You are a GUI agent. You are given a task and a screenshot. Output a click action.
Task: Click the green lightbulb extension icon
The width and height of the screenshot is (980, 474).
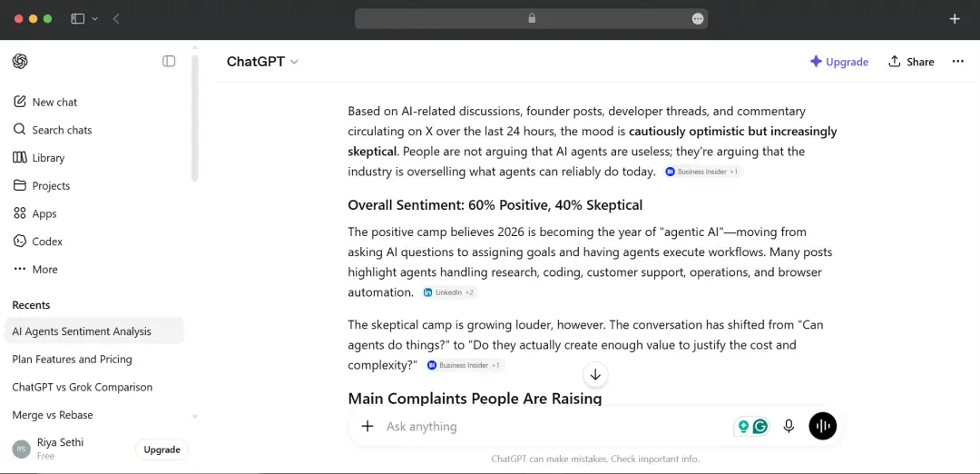[743, 427]
